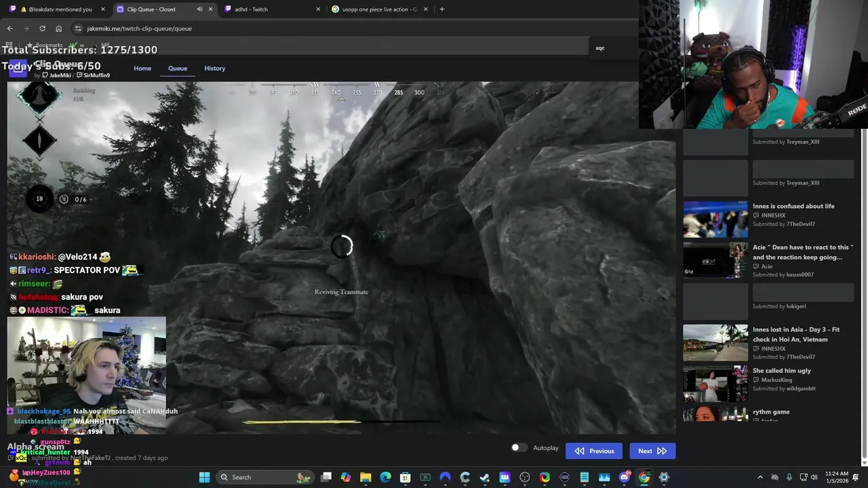This screenshot has height=488, width=868.
Task: Open the Bookmarks folder in bookmarks bar
Action: 45,45
